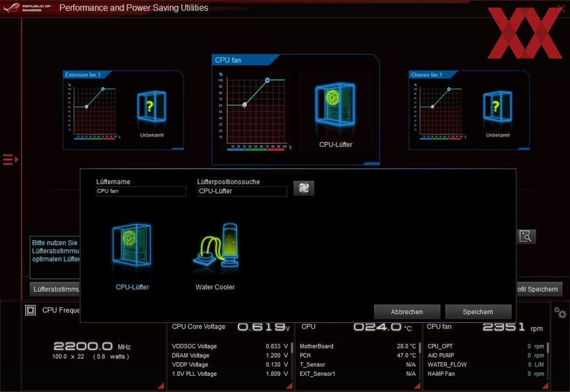570x392 pixels.
Task: Click the WATER_FLOW row
Action: point(486,365)
